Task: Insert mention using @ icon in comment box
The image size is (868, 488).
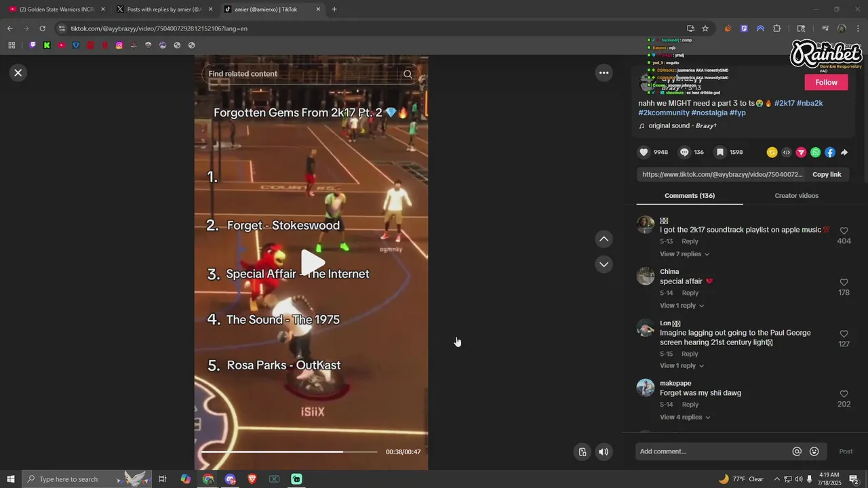Action: [x=797, y=451]
